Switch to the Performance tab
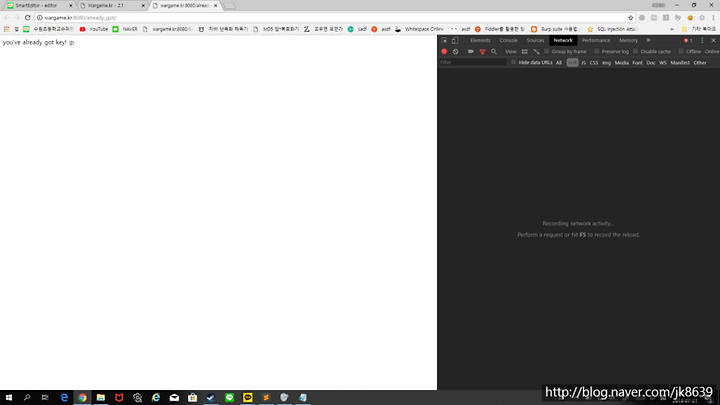 pyautogui.click(x=596, y=40)
